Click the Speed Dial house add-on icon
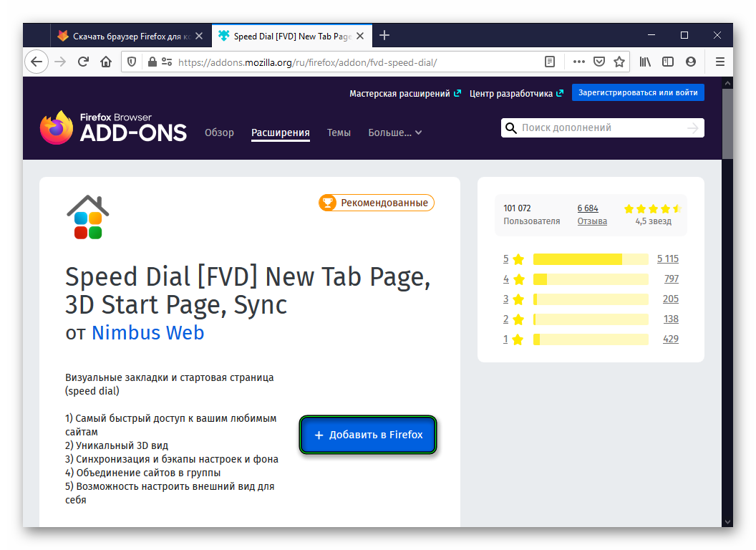Screen dimensions: 756x550 [x=88, y=217]
